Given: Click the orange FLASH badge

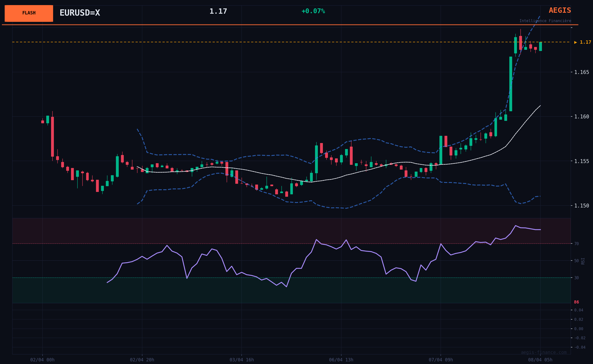Looking at the screenshot, I should click(x=29, y=13).
